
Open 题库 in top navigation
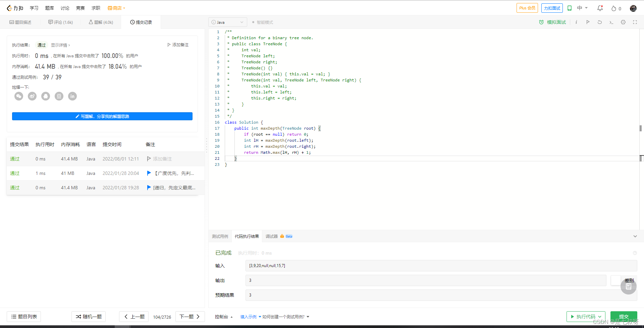tap(50, 8)
